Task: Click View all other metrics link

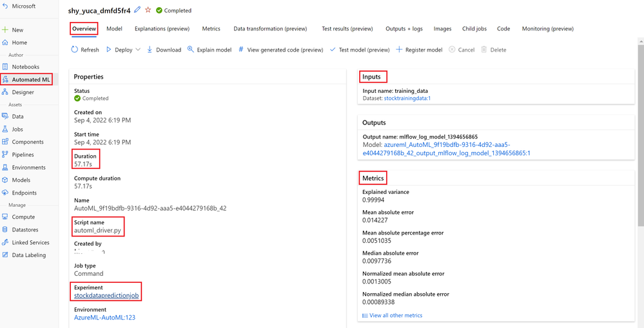Action: click(x=392, y=315)
